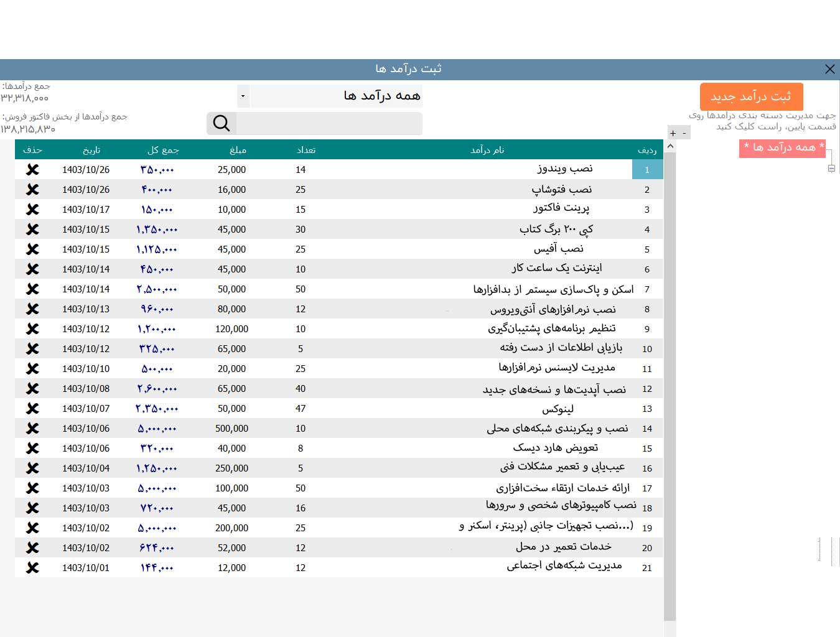The height and width of the screenshot is (637, 840).
Task: Click amount 52,000 cell
Action: 231,548
